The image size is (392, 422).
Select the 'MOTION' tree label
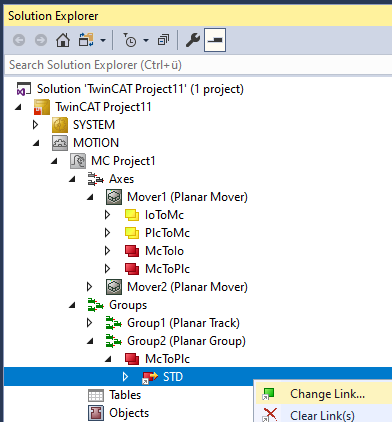(x=96, y=143)
